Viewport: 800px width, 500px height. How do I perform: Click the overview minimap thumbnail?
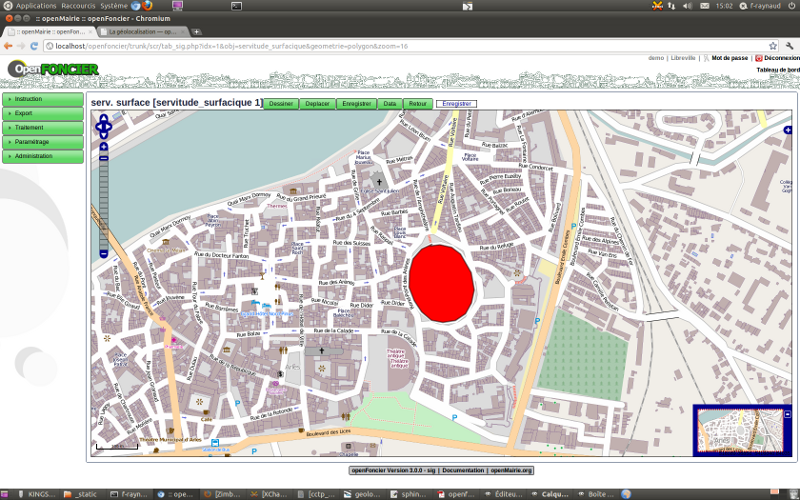click(x=742, y=431)
